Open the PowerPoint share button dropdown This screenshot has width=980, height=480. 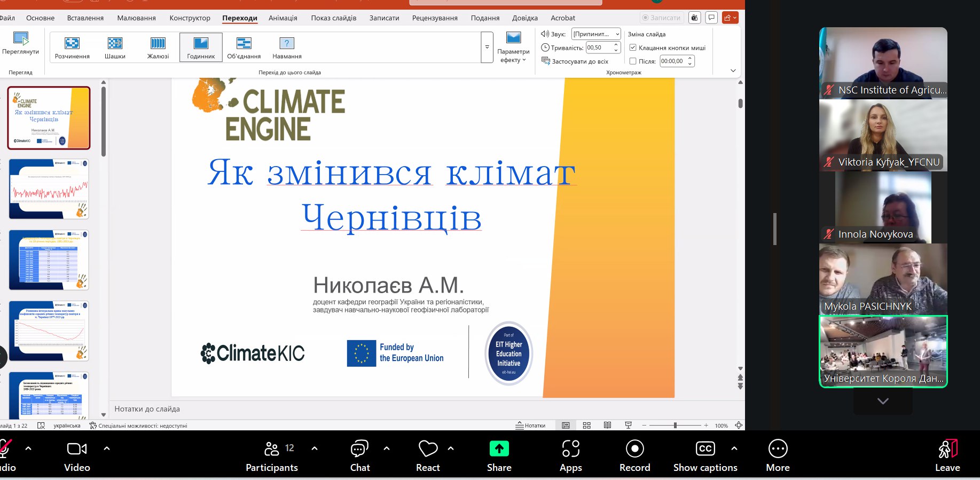click(x=730, y=18)
